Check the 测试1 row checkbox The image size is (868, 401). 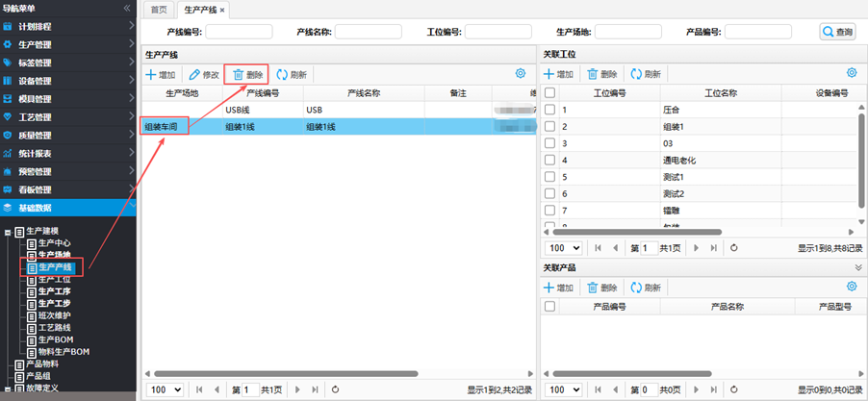coord(549,177)
